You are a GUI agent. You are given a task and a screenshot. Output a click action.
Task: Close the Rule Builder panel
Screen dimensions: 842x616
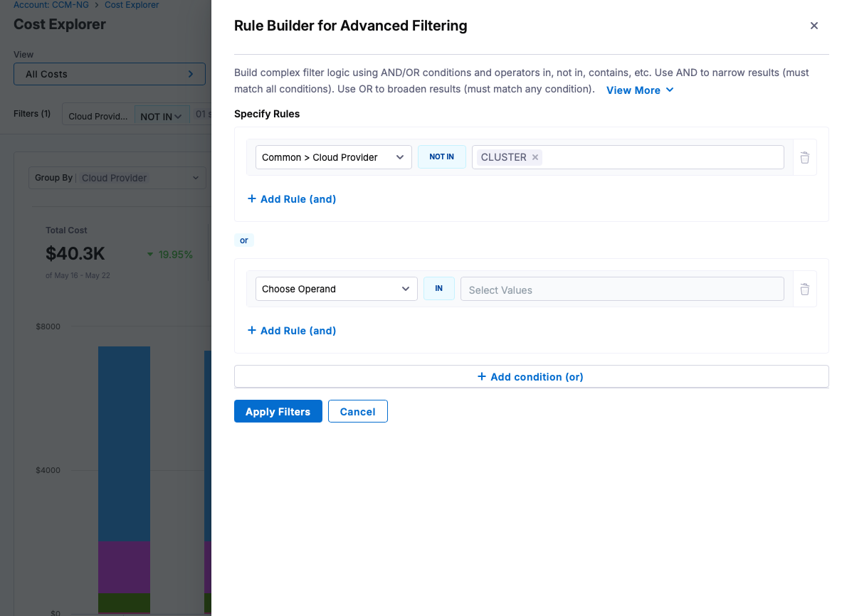(814, 26)
